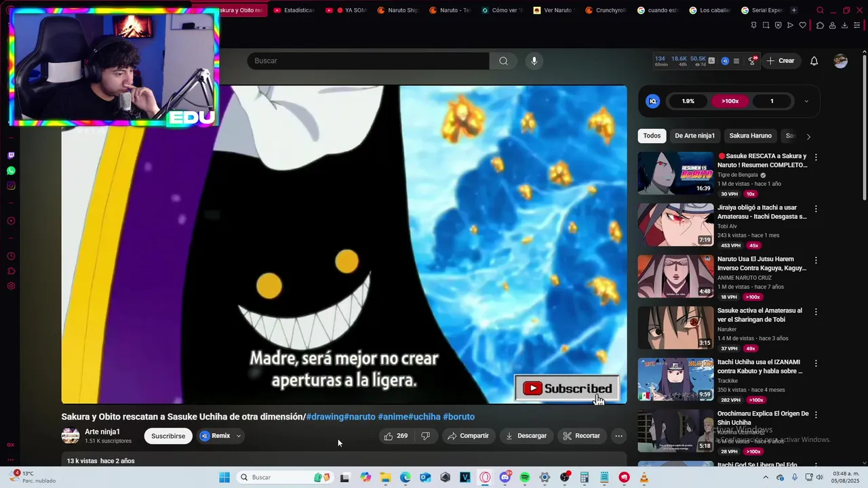
Task: Like the video with 269 likes
Action: click(x=396, y=436)
